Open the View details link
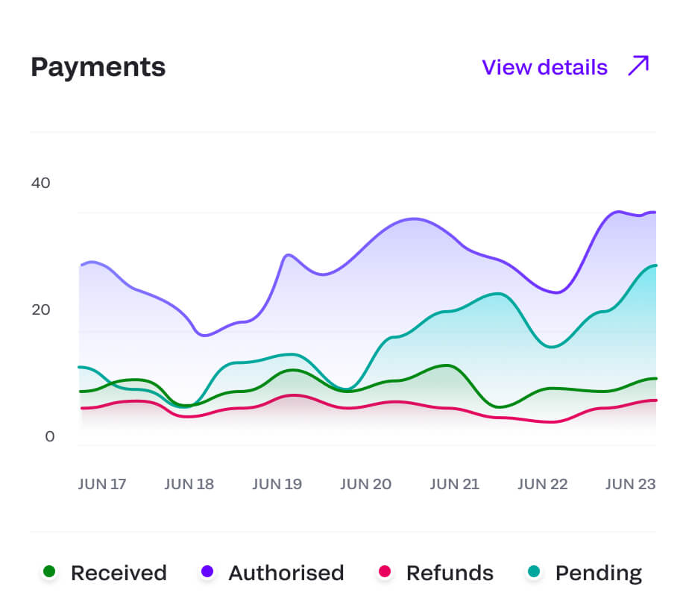Viewport: 686px width, 616px height. 544,67
